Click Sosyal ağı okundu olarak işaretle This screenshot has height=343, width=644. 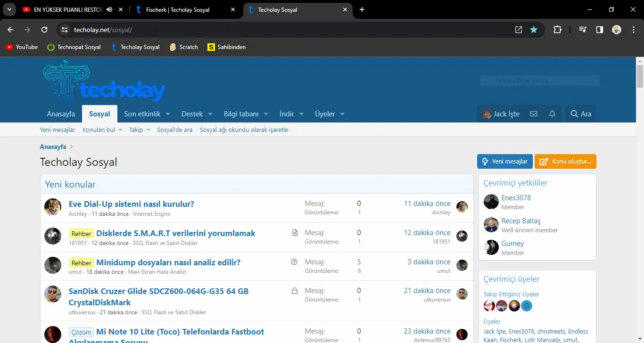click(x=244, y=130)
